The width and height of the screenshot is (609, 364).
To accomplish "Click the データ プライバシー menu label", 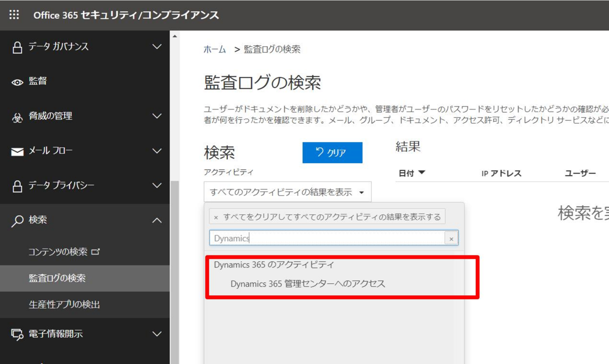I will point(61,186).
